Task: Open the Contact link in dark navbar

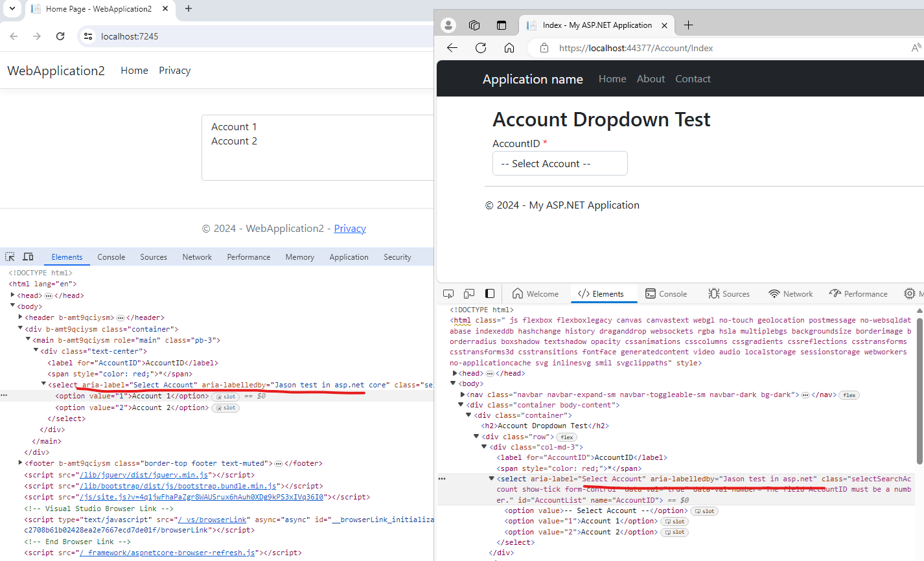Action: click(x=693, y=79)
